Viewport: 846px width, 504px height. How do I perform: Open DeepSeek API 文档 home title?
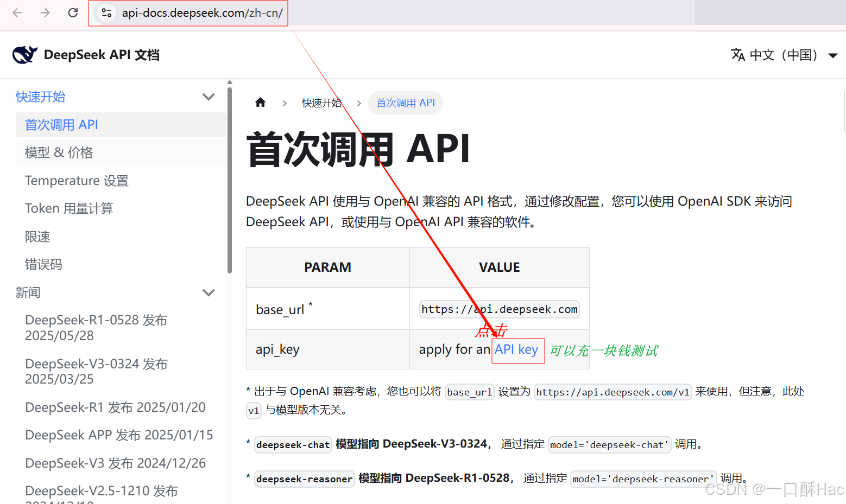[102, 55]
